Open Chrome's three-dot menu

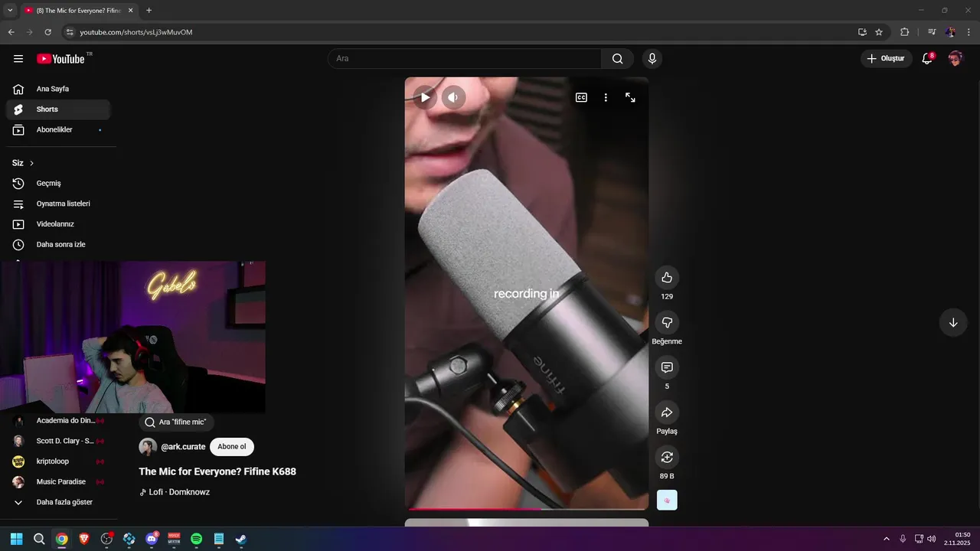pos(969,32)
